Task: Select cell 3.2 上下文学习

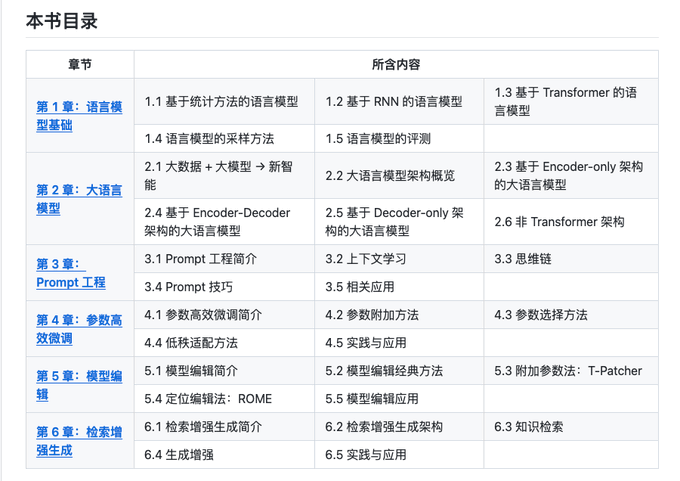Action: click(399, 259)
